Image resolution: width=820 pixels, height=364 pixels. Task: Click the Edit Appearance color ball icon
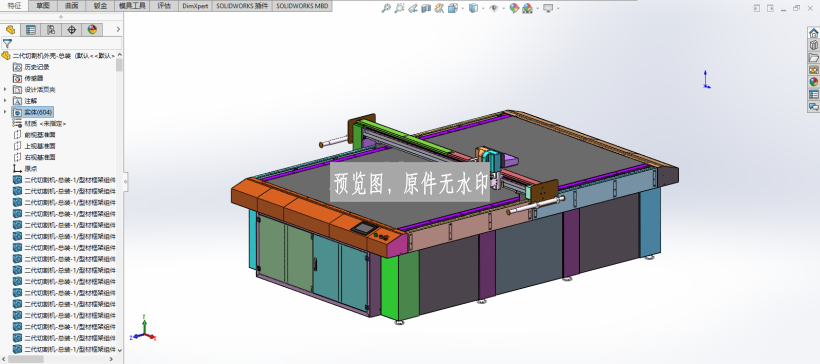514,8
